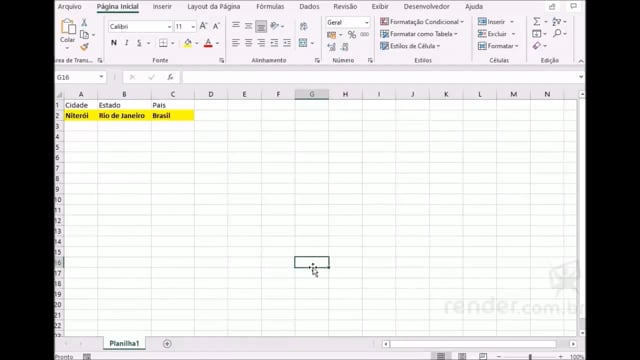Screen dimensions: 640x360
Task: Click the find magnifier icon
Action: point(557,33)
